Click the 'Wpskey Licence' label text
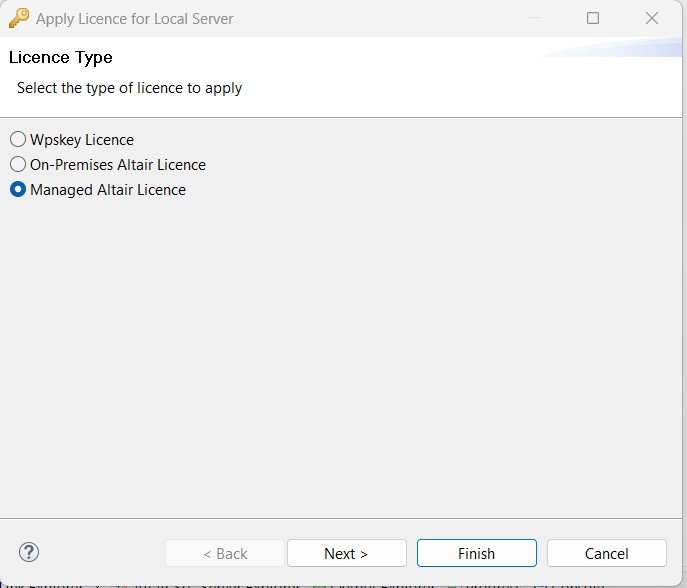Viewport: 687px width, 588px height. coord(82,140)
